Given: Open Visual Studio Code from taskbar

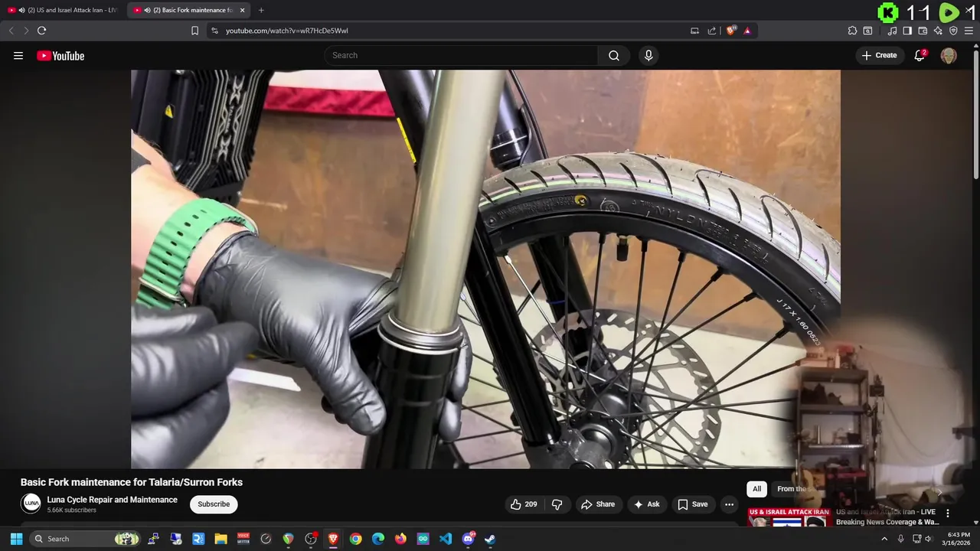Looking at the screenshot, I should pos(446,539).
